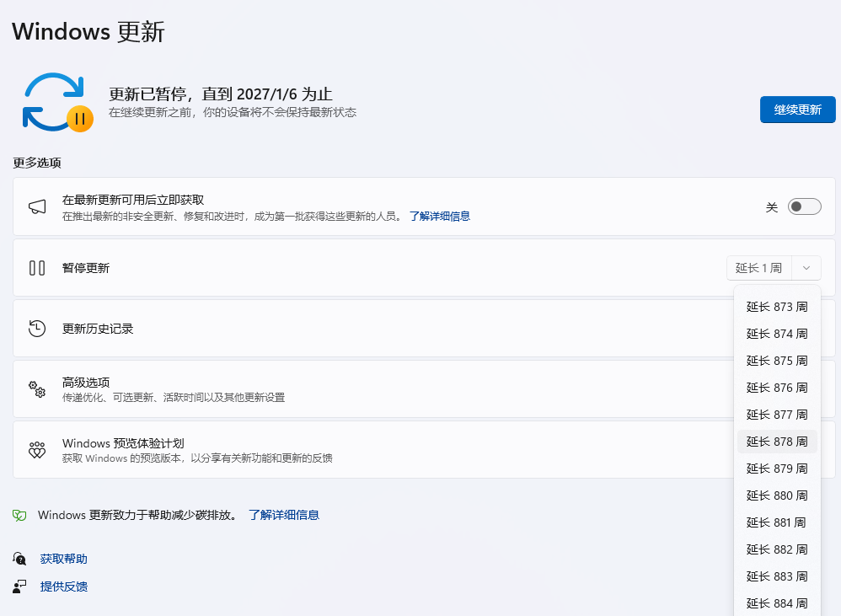This screenshot has height=616, width=841.
Task: Click the pause icon beside 暂停更新
Action: (37, 268)
